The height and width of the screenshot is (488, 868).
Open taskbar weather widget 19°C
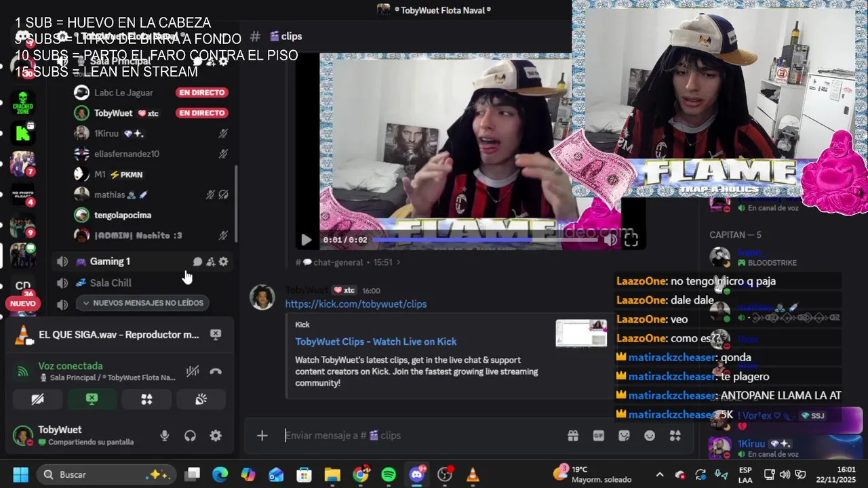pyautogui.click(x=592, y=474)
